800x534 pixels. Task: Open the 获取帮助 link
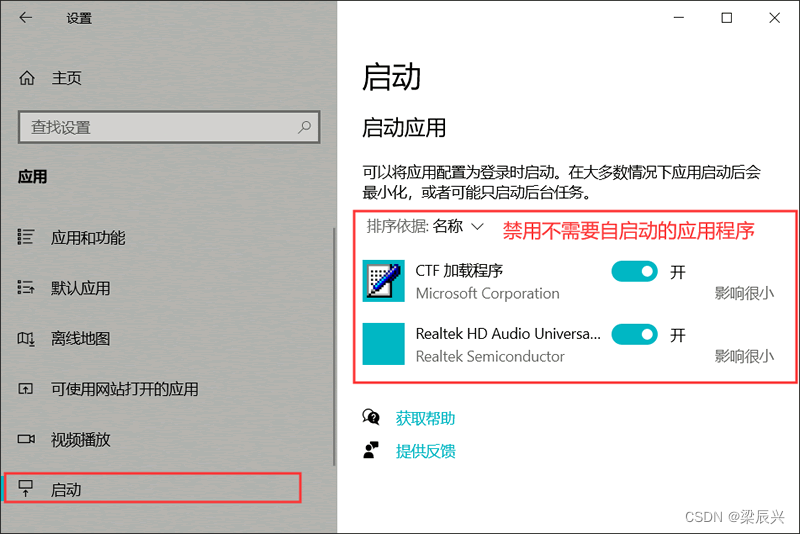click(425, 419)
